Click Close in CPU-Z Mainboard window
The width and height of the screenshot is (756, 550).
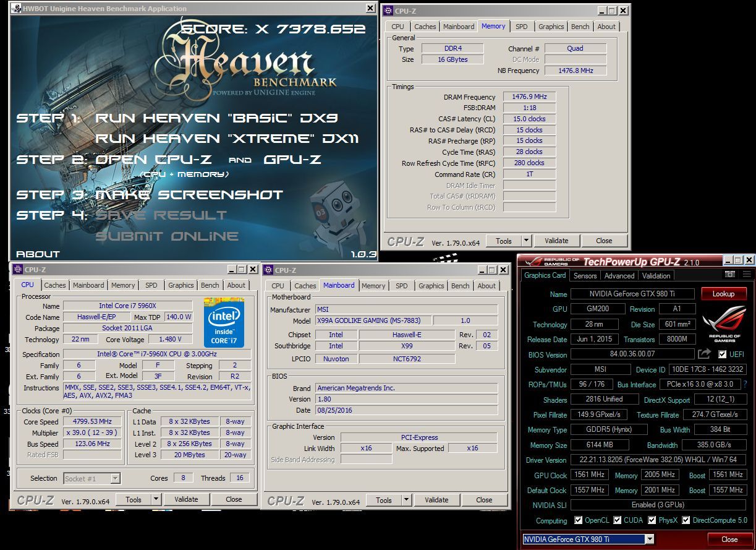(484, 500)
